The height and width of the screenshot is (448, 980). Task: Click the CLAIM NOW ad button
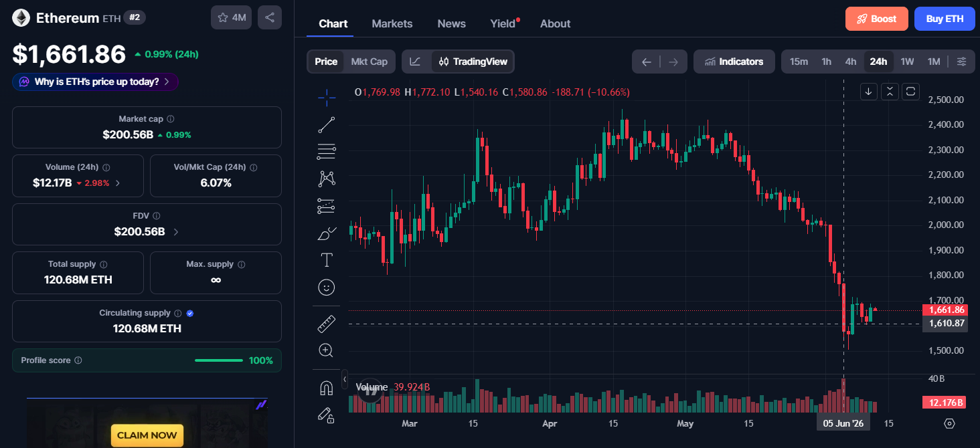coord(147,435)
